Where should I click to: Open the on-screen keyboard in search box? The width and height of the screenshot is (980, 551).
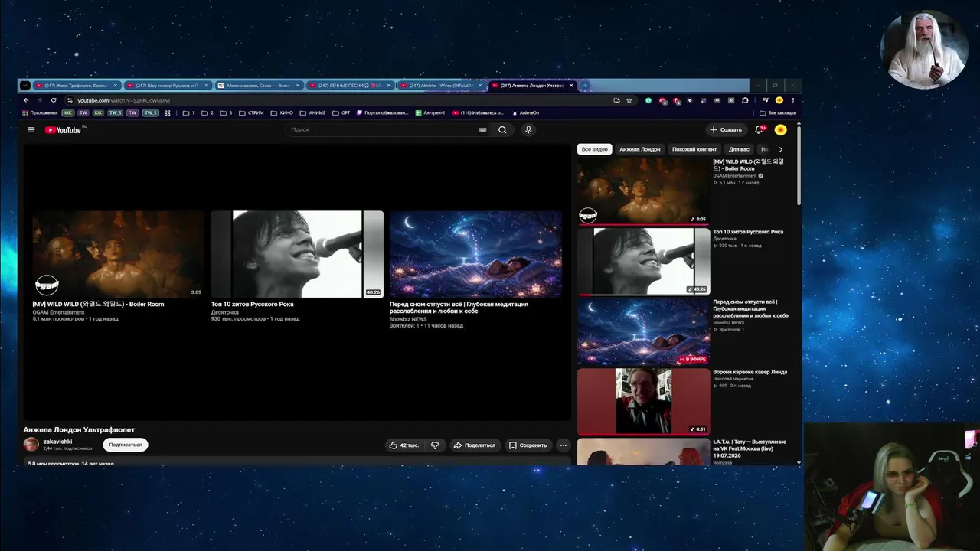tap(482, 130)
